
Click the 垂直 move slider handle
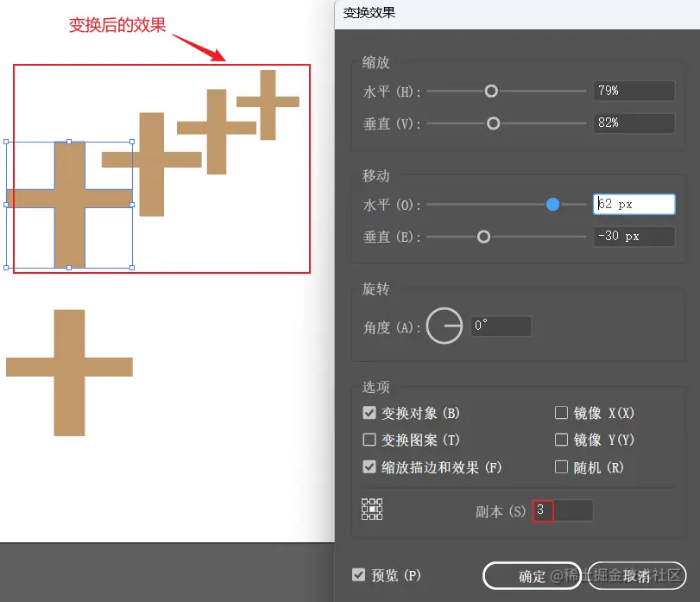coord(482,237)
